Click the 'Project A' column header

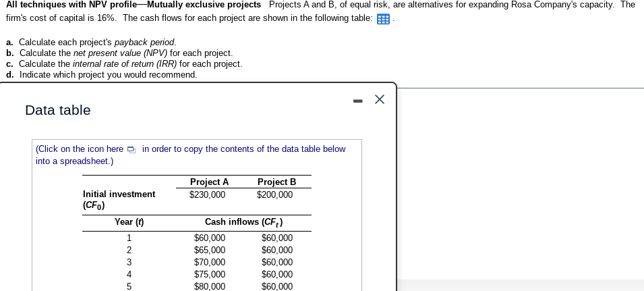209,182
